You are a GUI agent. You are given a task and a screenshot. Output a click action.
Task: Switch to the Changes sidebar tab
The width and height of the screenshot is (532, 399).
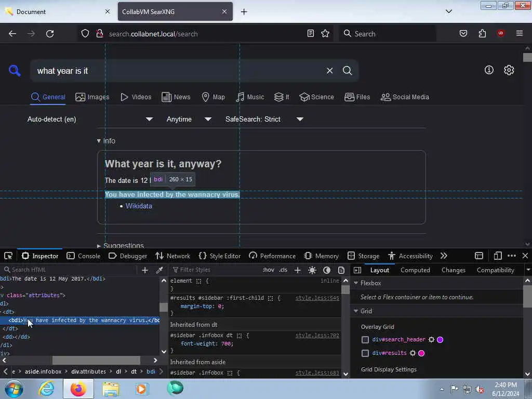(453, 270)
